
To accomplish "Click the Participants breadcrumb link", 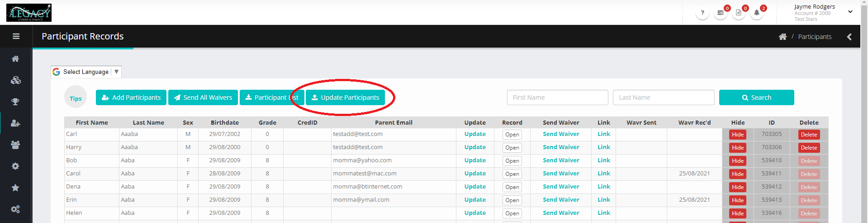I will [815, 37].
